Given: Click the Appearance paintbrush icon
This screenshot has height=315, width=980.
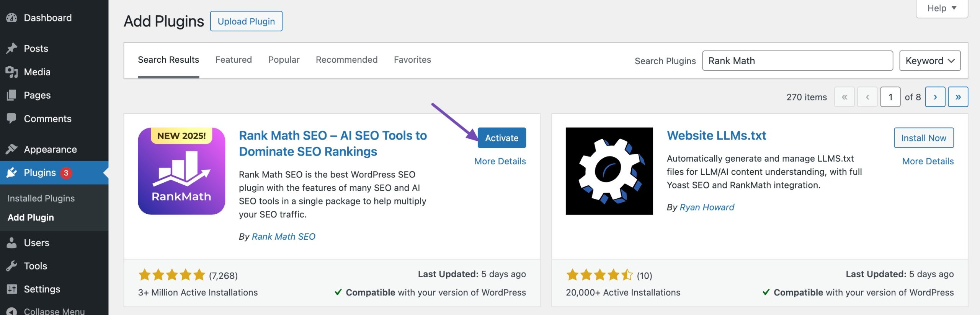Looking at the screenshot, I should click(12, 149).
